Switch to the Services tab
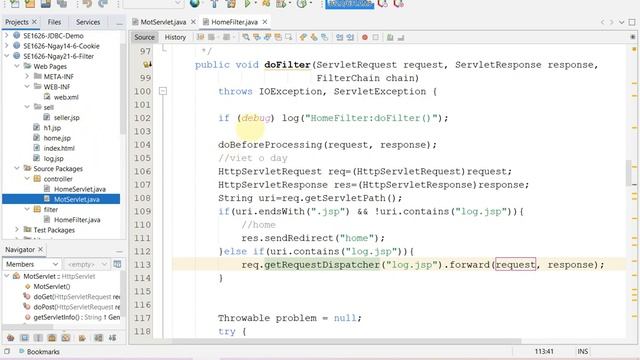Image resolution: width=640 pixels, height=360 pixels. (88, 22)
